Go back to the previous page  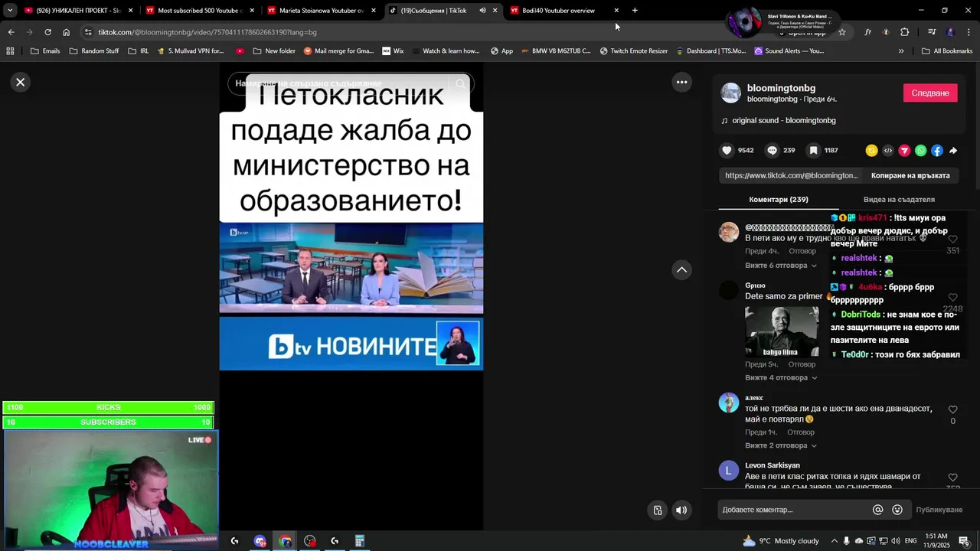(x=11, y=32)
